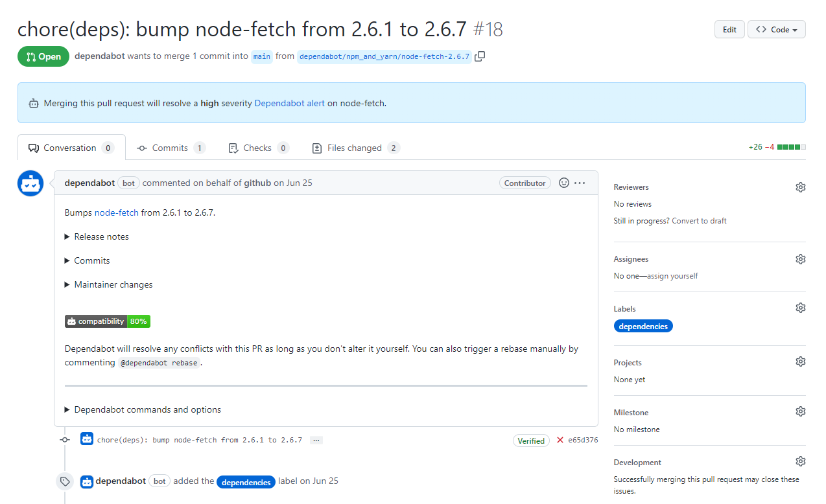Screen dimensions: 826x504
Task: Click the Edit button on the pull request
Action: pos(729,29)
